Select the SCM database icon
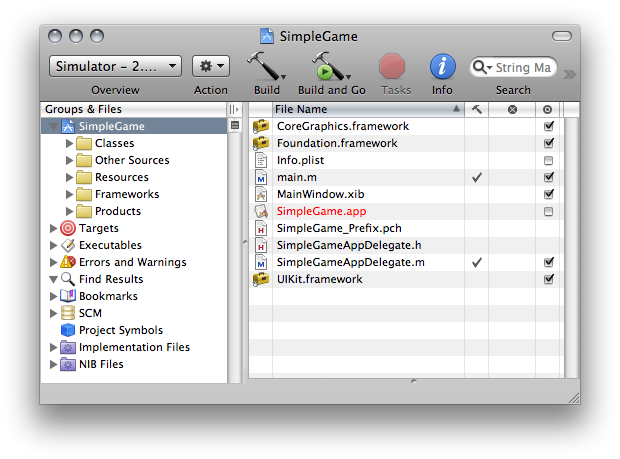This screenshot has height=459, width=620. tap(68, 313)
